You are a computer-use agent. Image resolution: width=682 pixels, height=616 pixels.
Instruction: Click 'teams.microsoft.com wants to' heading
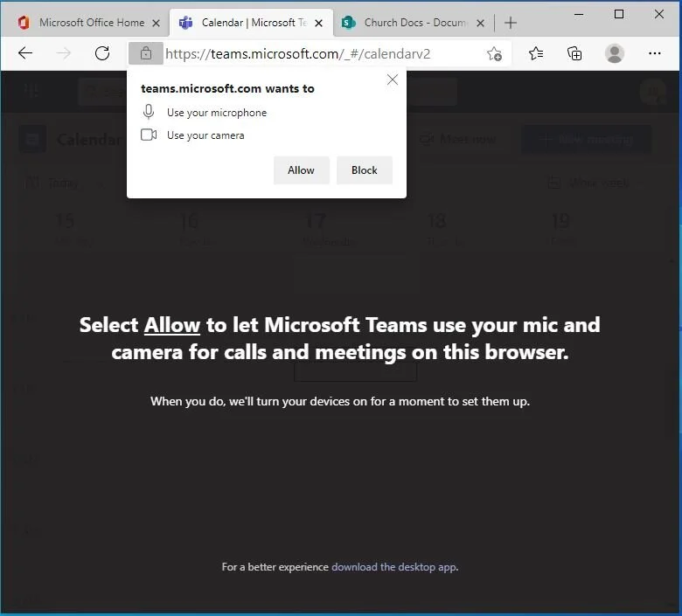coord(227,88)
